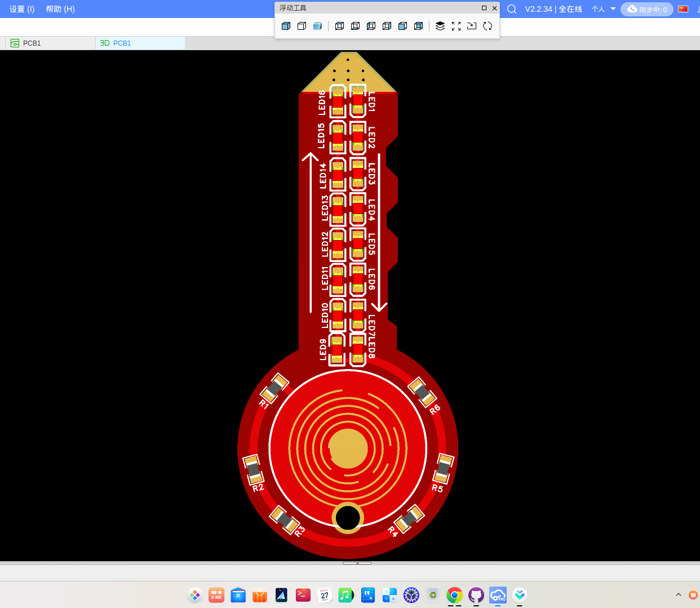Click the bottom panel collapse handle

click(x=357, y=563)
